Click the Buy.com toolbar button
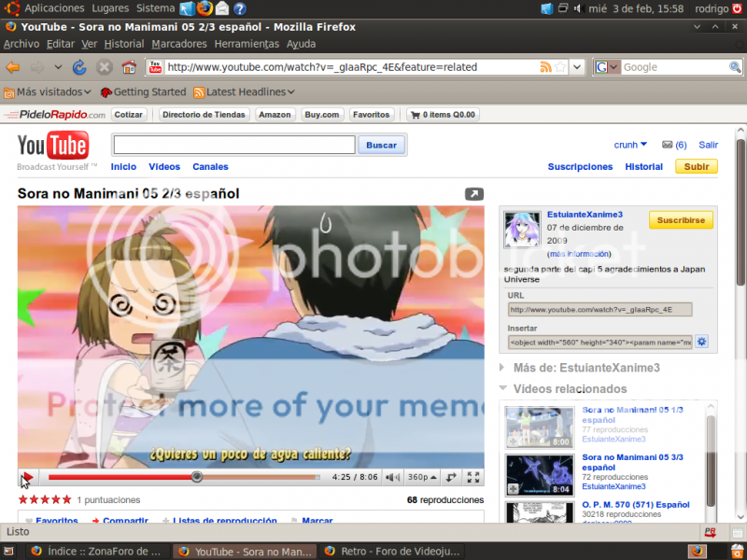Image resolution: width=747 pixels, height=560 pixels. click(321, 115)
